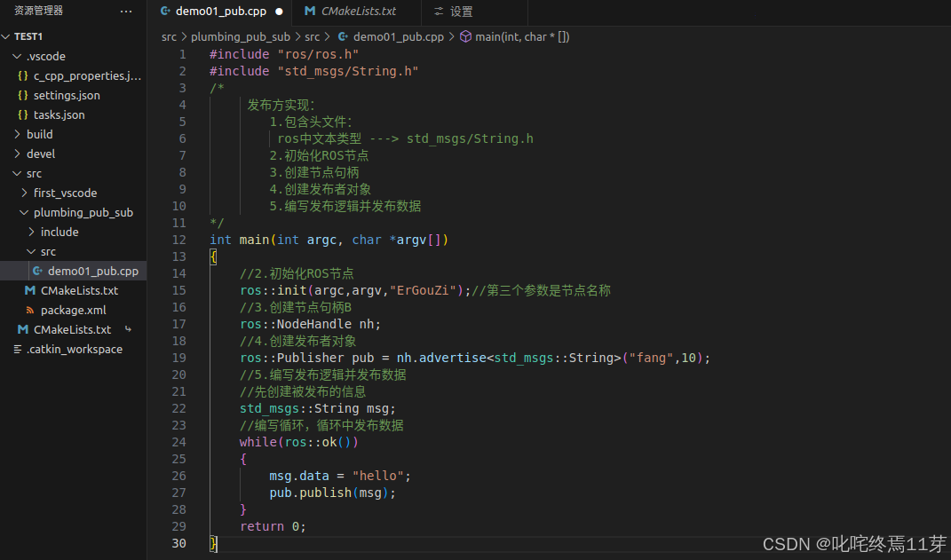Collapse the plumbing_pub_sub folder

point(24,212)
